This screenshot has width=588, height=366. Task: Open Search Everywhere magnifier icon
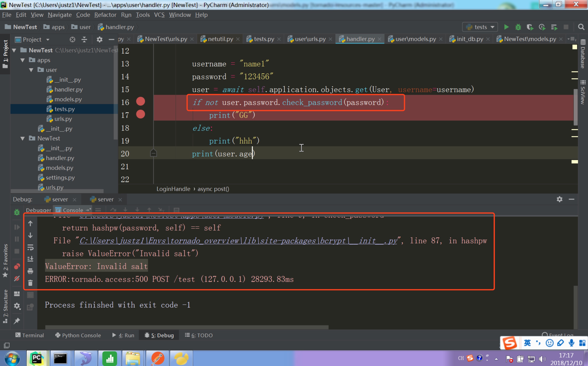tap(581, 27)
